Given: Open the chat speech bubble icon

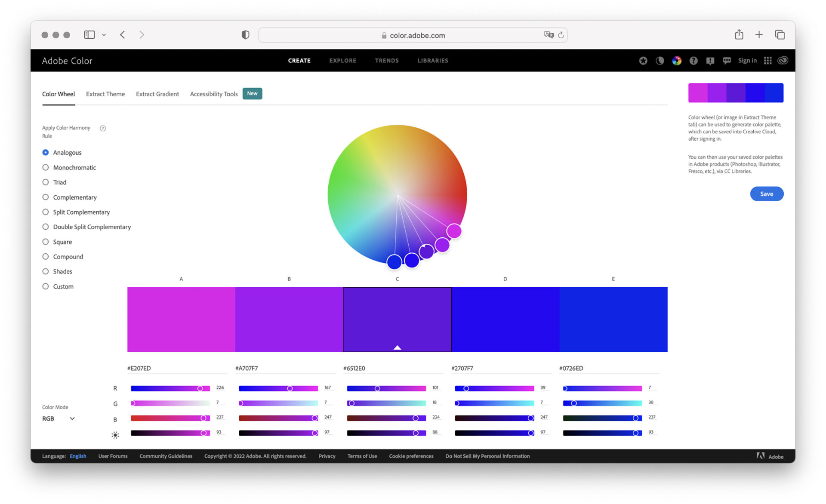Looking at the screenshot, I should click(727, 61).
